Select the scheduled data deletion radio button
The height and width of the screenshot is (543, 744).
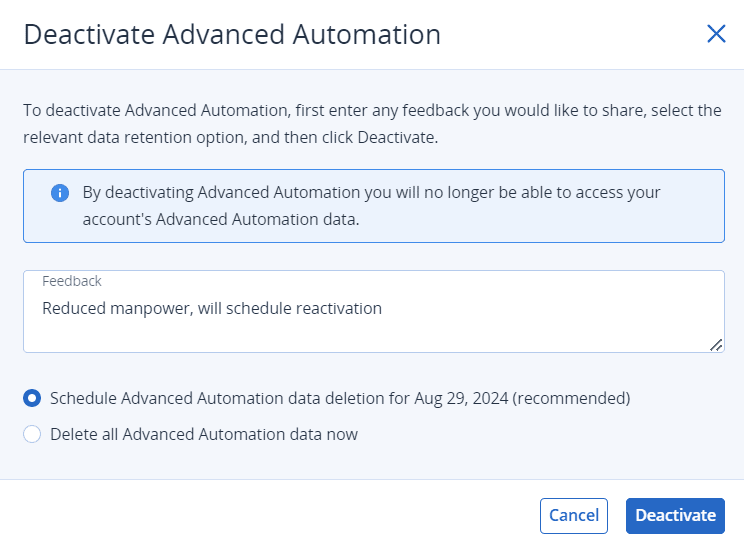pos(32,398)
